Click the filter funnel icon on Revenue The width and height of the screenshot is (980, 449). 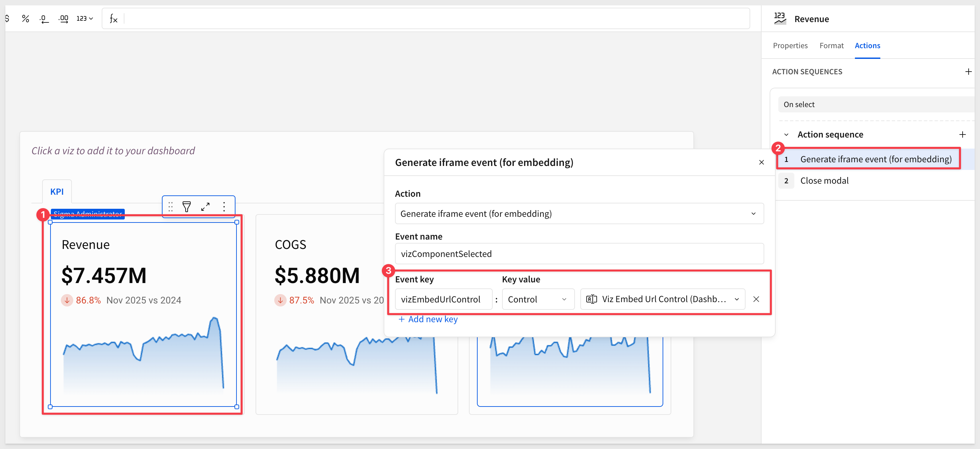click(186, 207)
